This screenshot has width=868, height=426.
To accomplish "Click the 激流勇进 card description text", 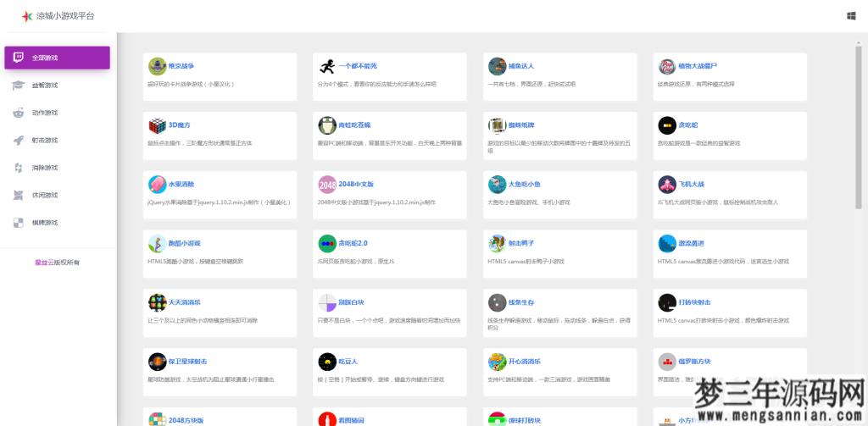I will pos(724,261).
